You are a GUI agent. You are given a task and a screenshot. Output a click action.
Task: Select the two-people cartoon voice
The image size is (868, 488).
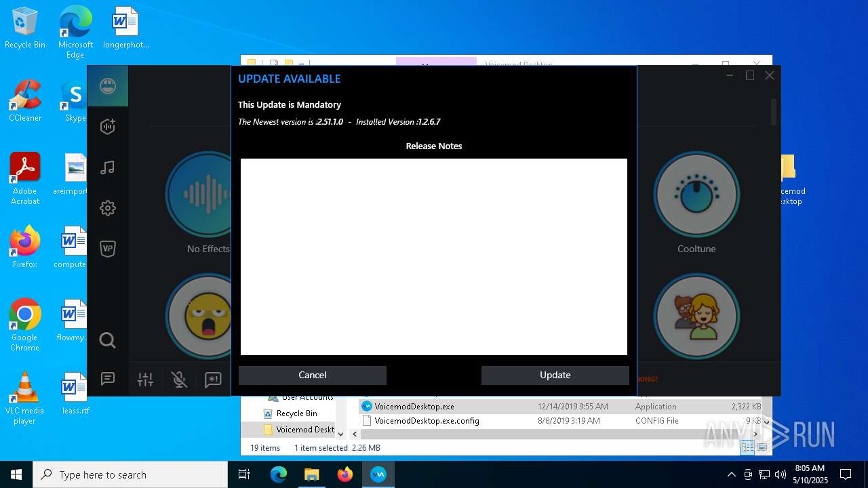click(696, 315)
